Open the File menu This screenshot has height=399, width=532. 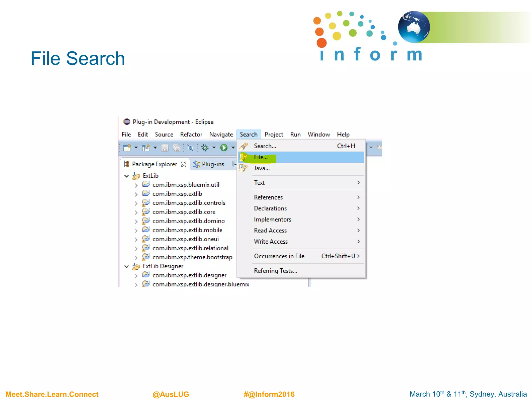coord(126,134)
